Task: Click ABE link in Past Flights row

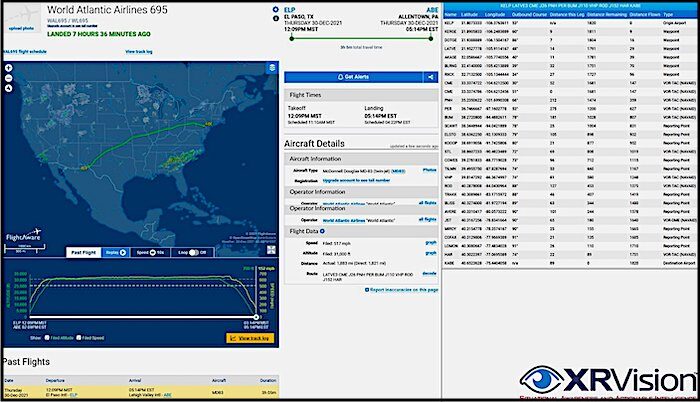Action: click(168, 395)
